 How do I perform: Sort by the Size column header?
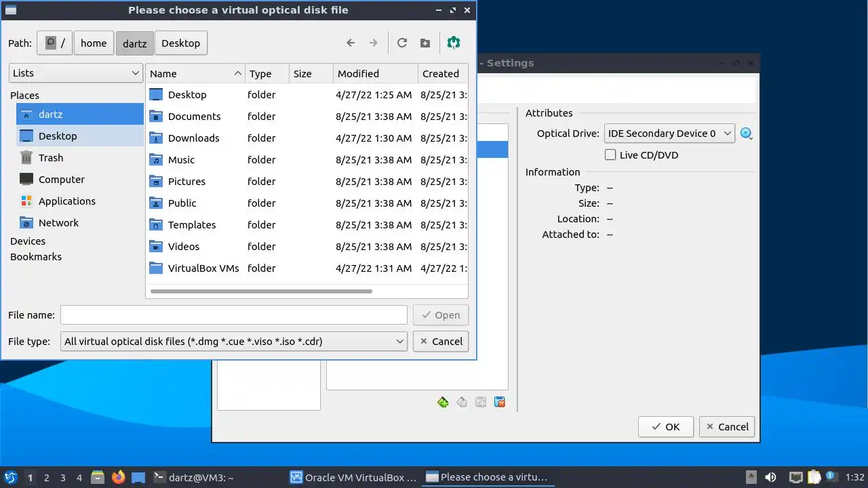pos(311,74)
